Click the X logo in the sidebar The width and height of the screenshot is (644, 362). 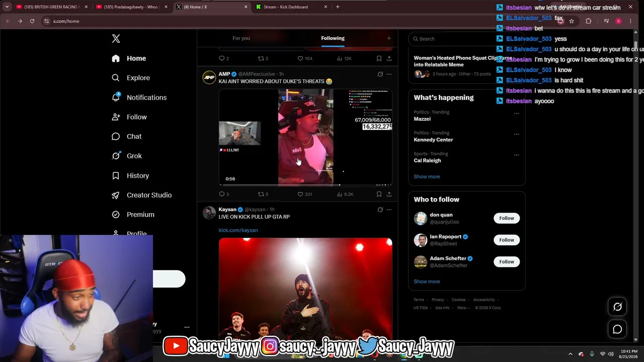tap(116, 39)
